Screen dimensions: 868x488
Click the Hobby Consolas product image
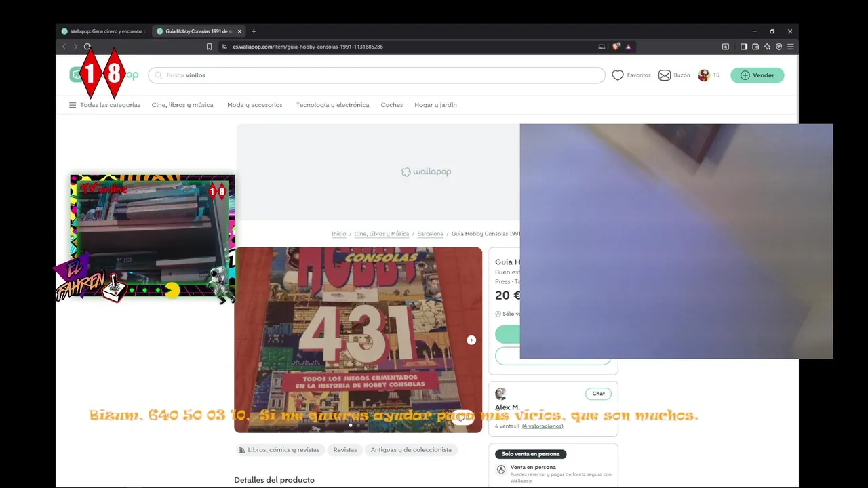point(358,340)
